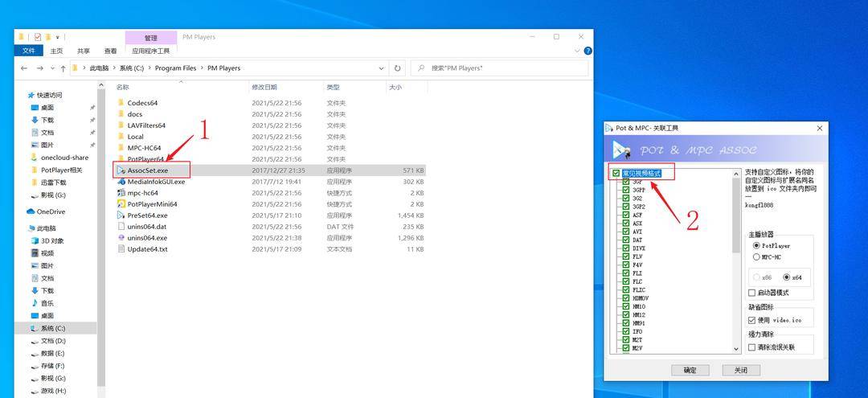Toggle the 常见视频格式 checkbox
The image size is (868, 398).
616,174
